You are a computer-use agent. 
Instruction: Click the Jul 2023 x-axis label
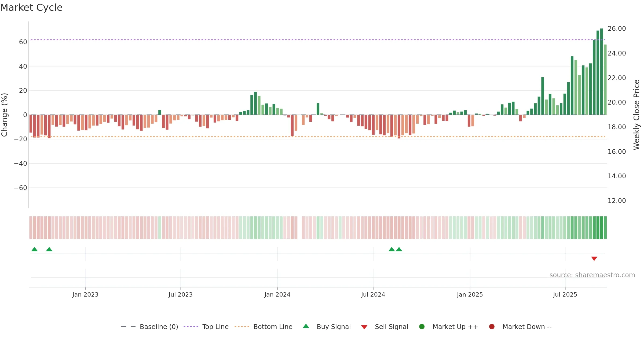pos(181,294)
